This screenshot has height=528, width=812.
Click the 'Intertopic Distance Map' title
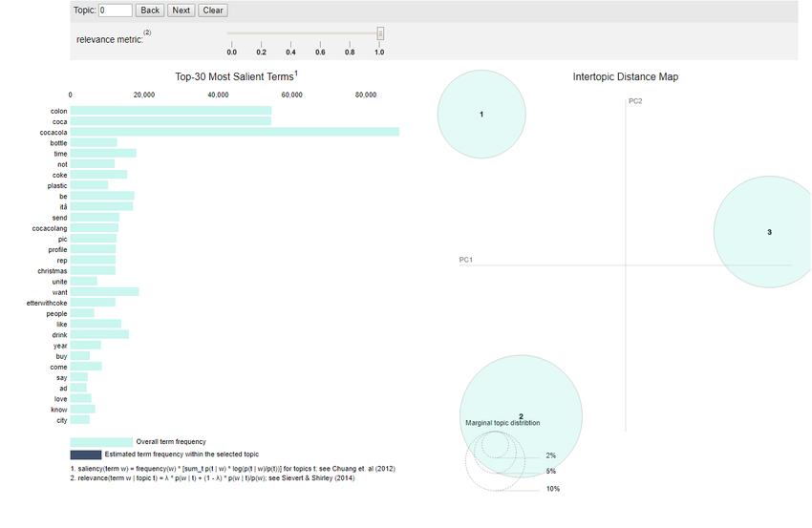(x=625, y=76)
